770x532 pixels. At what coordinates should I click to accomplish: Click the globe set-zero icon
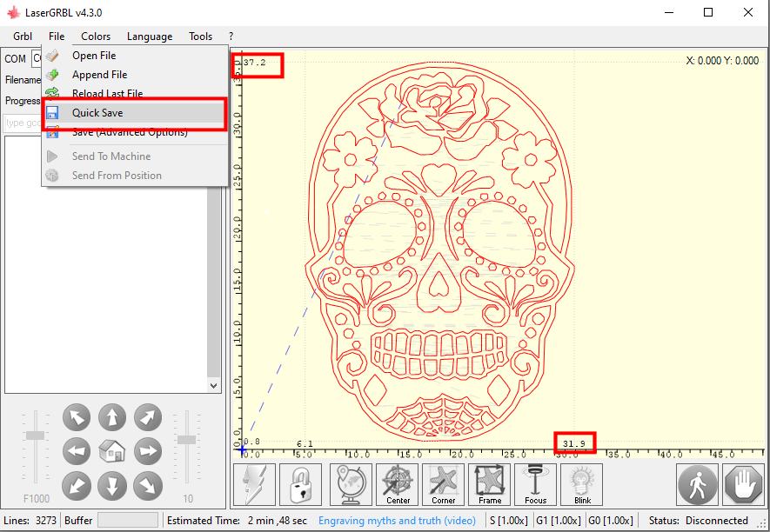tap(351, 484)
